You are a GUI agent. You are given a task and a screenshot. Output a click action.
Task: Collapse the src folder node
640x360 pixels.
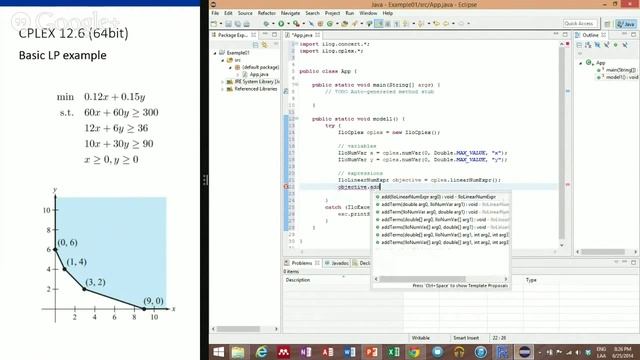click(x=223, y=60)
